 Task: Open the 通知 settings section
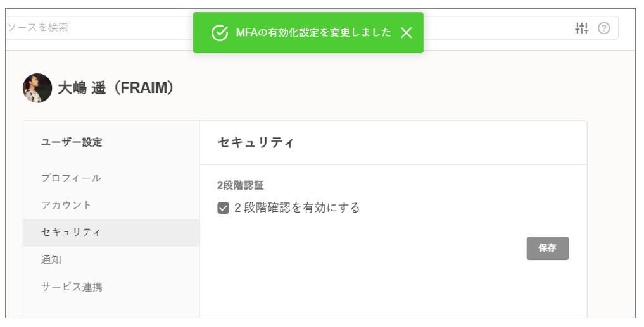51,259
